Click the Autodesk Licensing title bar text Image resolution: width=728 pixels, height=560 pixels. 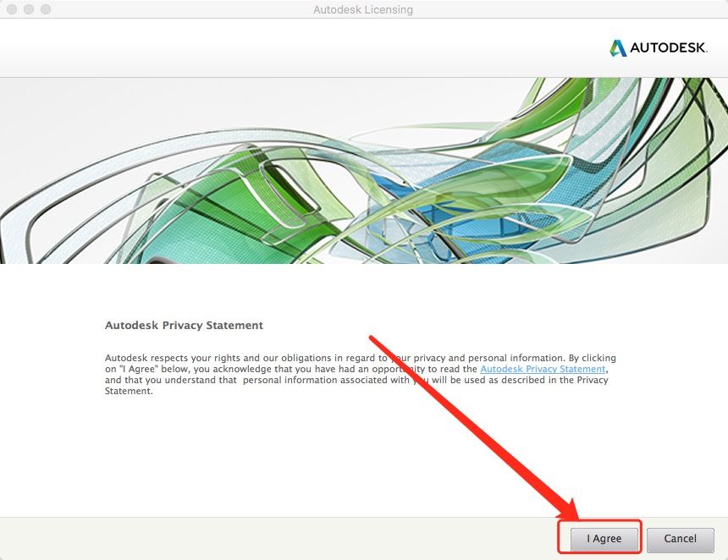(x=364, y=9)
